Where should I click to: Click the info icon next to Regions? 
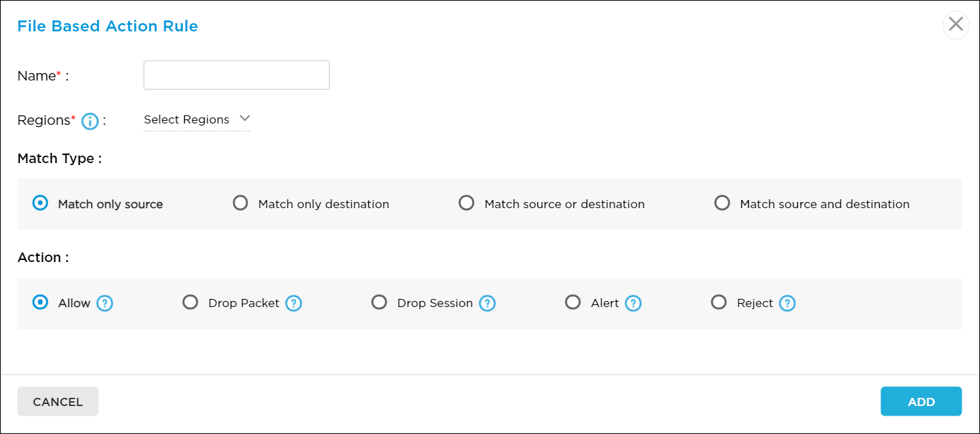[x=89, y=121]
